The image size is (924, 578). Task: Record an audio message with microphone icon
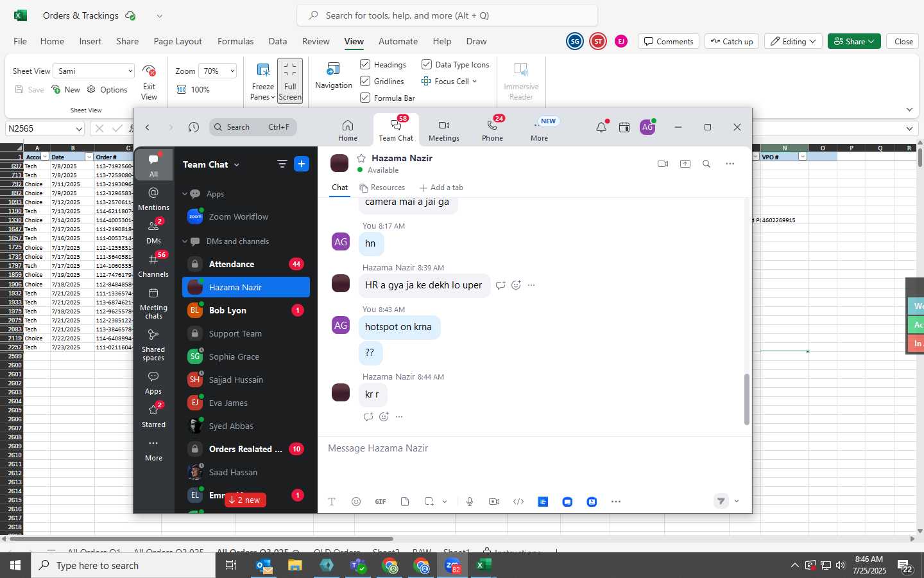(x=470, y=502)
